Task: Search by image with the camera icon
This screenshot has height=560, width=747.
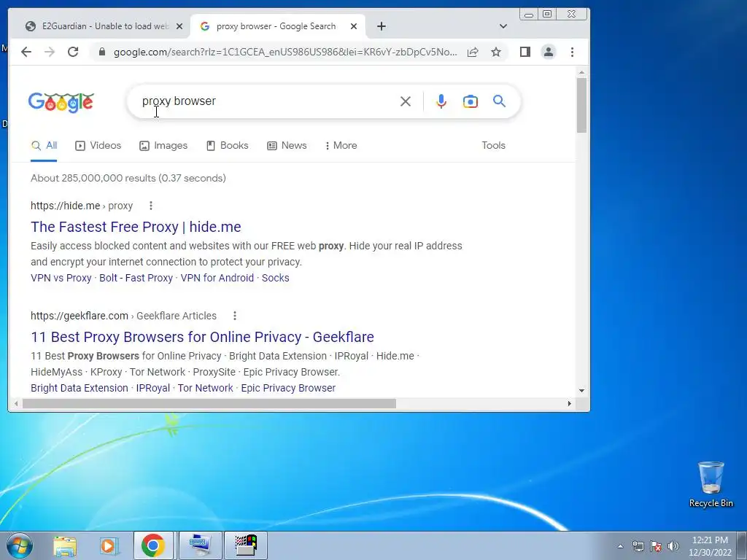Action: pos(471,101)
